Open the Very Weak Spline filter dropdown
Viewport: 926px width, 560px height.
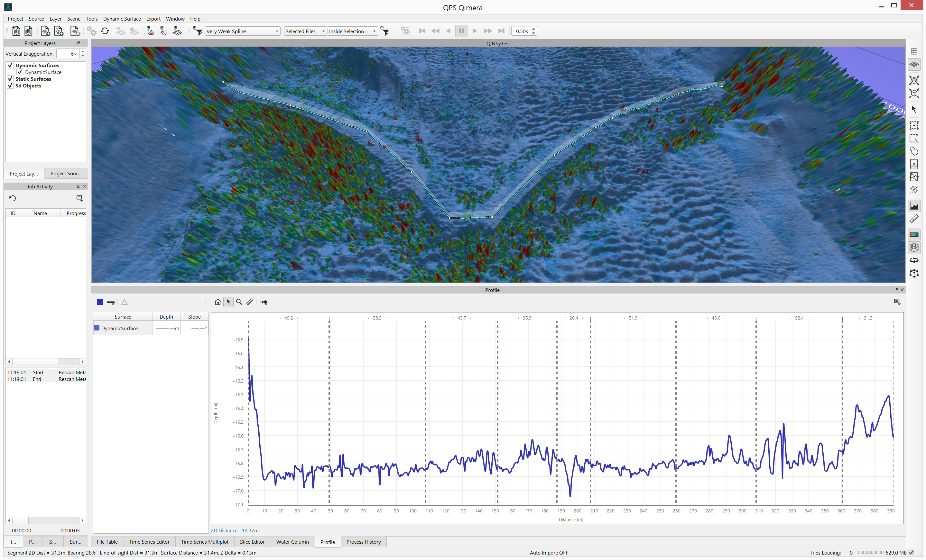pos(242,31)
